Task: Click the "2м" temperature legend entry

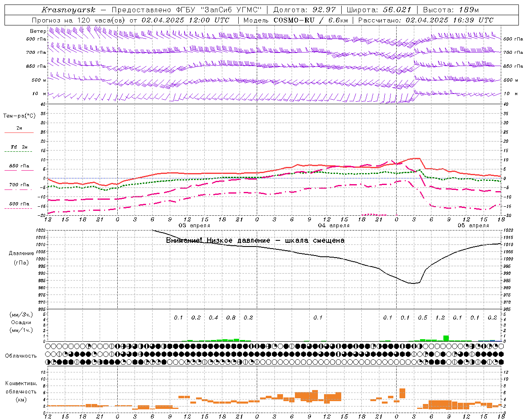Action: point(19,128)
